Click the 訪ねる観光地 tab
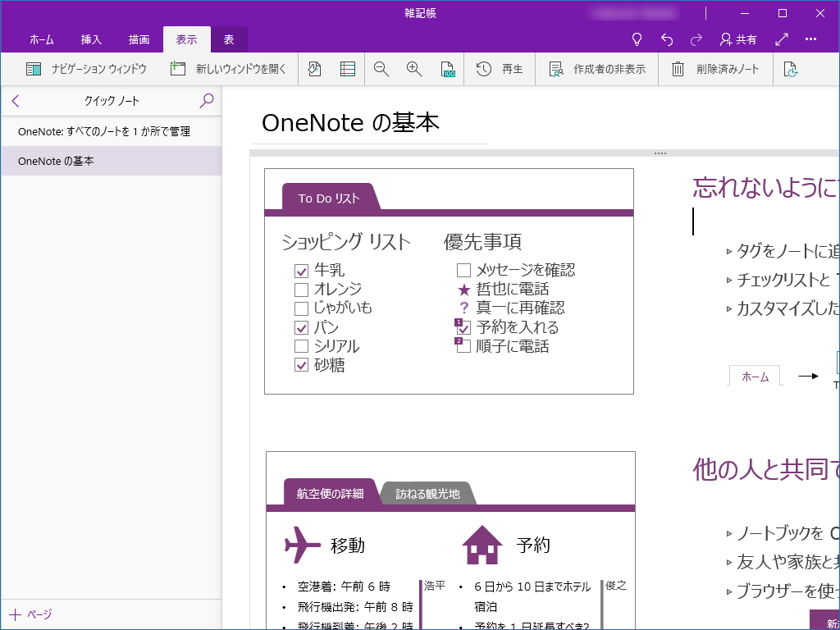 tap(427, 493)
